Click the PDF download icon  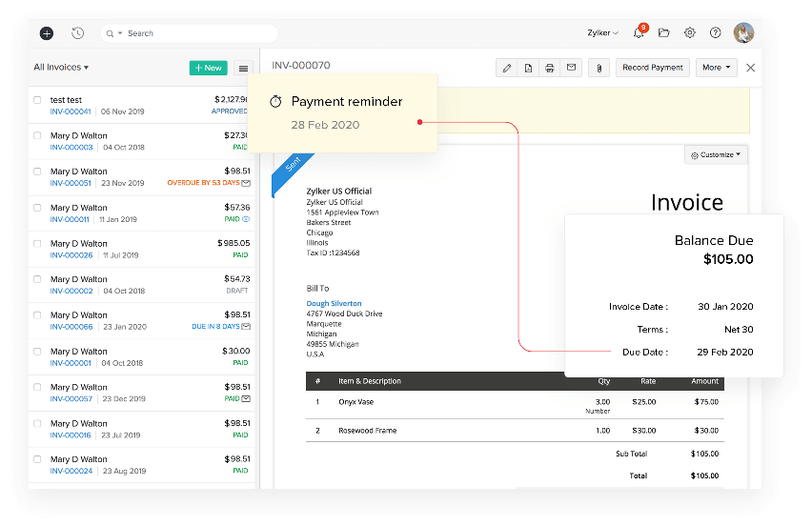pyautogui.click(x=529, y=68)
